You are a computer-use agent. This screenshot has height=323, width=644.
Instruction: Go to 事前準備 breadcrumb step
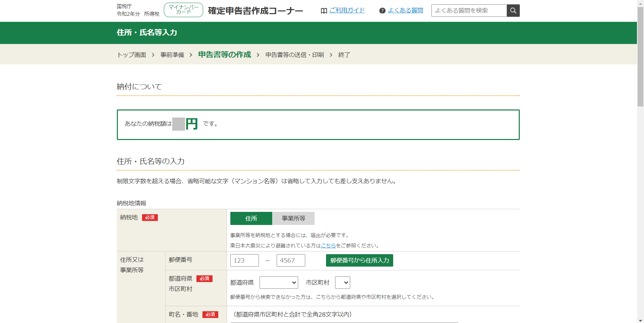[172, 55]
